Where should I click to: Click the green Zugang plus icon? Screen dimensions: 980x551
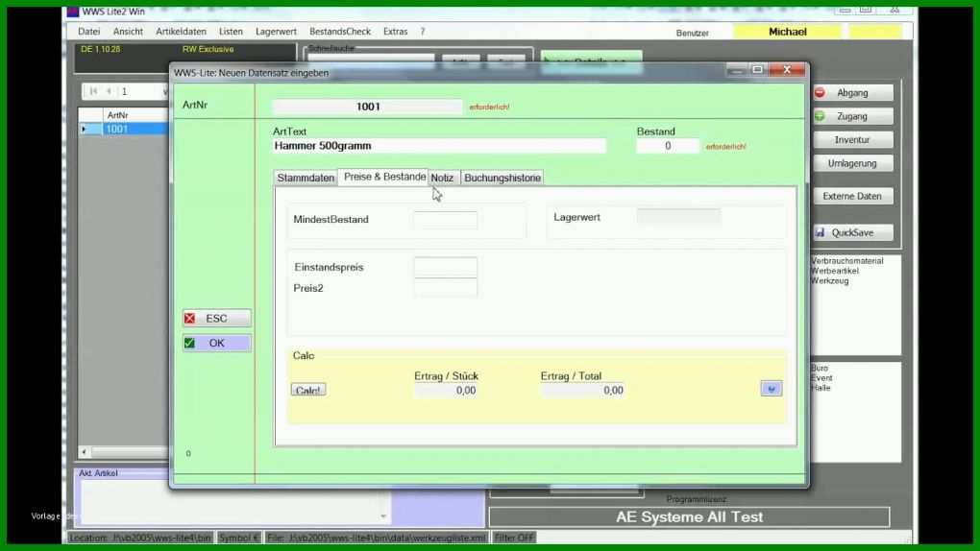tap(820, 117)
